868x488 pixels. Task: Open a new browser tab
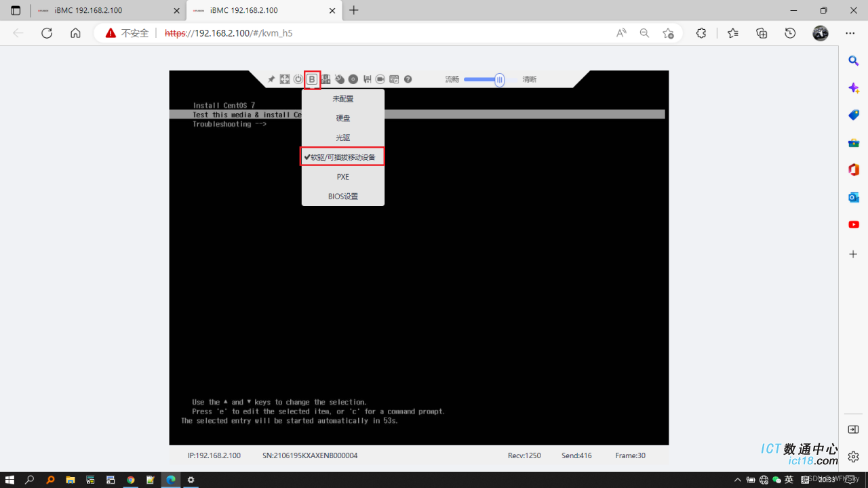pyautogui.click(x=353, y=11)
